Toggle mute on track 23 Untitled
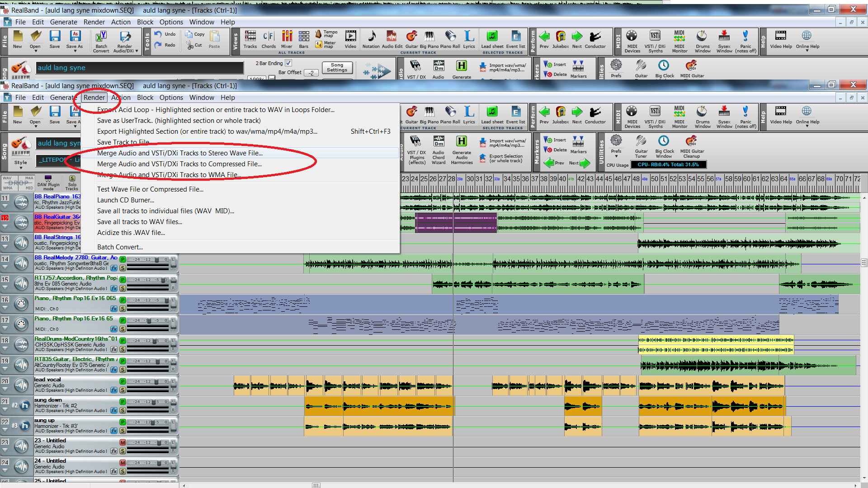The width and height of the screenshot is (868, 488). [122, 441]
